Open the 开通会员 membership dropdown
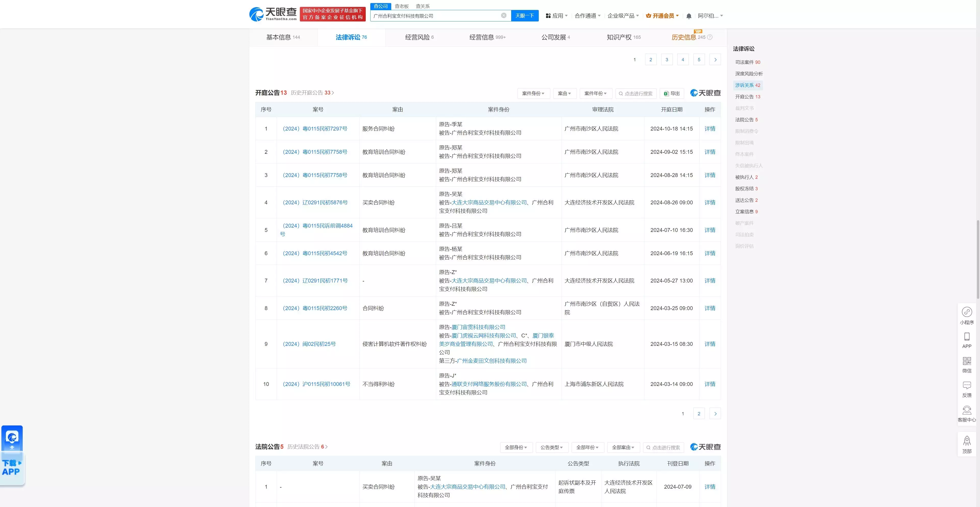 click(x=662, y=16)
